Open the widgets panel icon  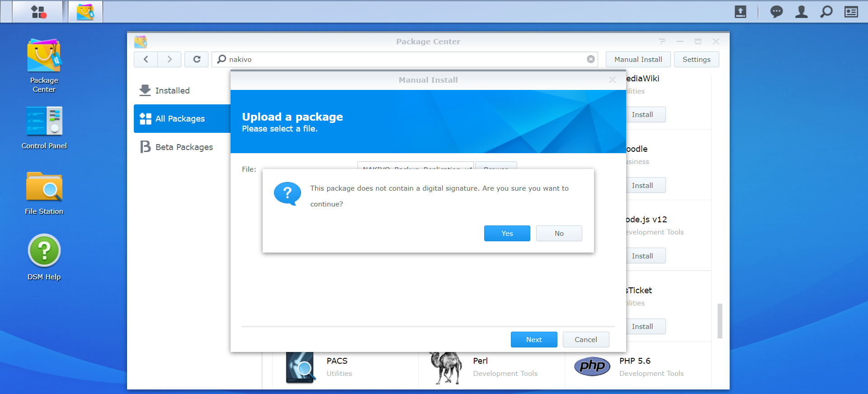pos(851,12)
